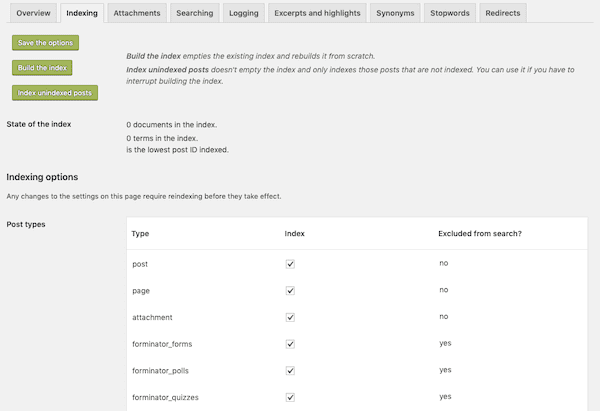Image resolution: width=600 pixels, height=411 pixels.
Task: Open Excerpts and highlights tab
Action: pyautogui.click(x=317, y=13)
